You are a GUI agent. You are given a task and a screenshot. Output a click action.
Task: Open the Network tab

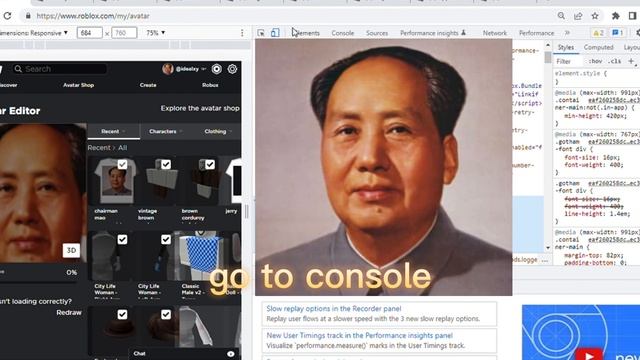[495, 33]
